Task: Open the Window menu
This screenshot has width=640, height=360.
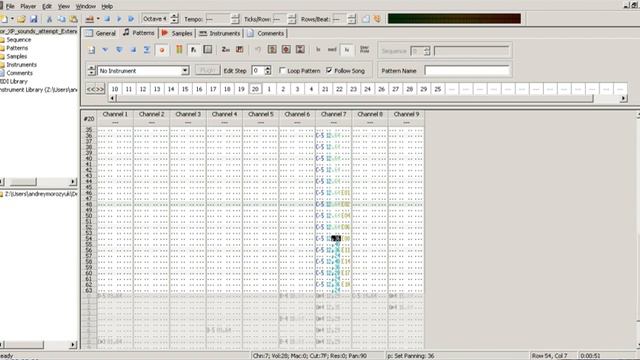Action: (86, 6)
